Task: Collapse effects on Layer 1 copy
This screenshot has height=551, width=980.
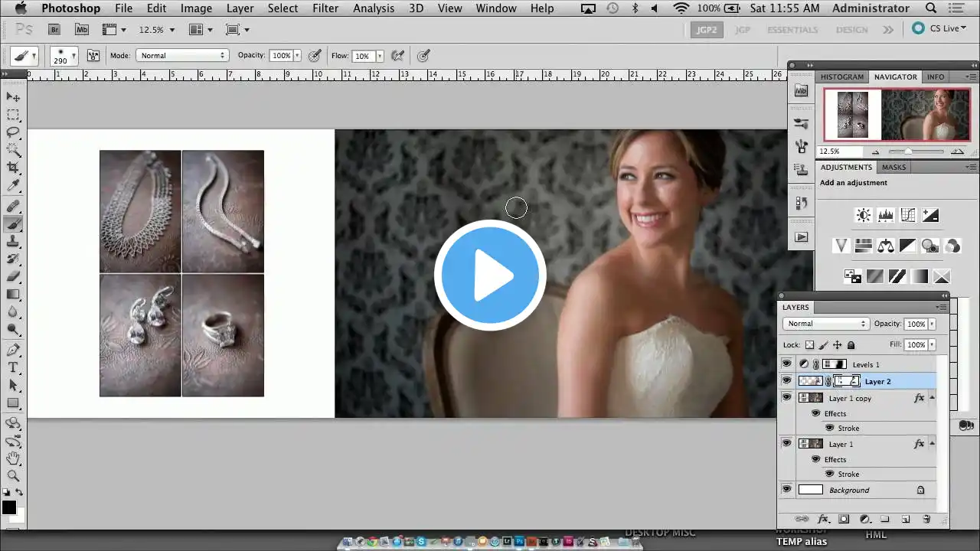Action: click(x=932, y=398)
